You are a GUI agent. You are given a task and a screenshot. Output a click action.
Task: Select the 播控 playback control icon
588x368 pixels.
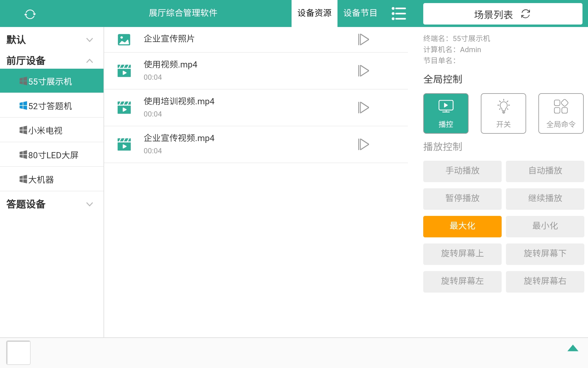coord(446,113)
